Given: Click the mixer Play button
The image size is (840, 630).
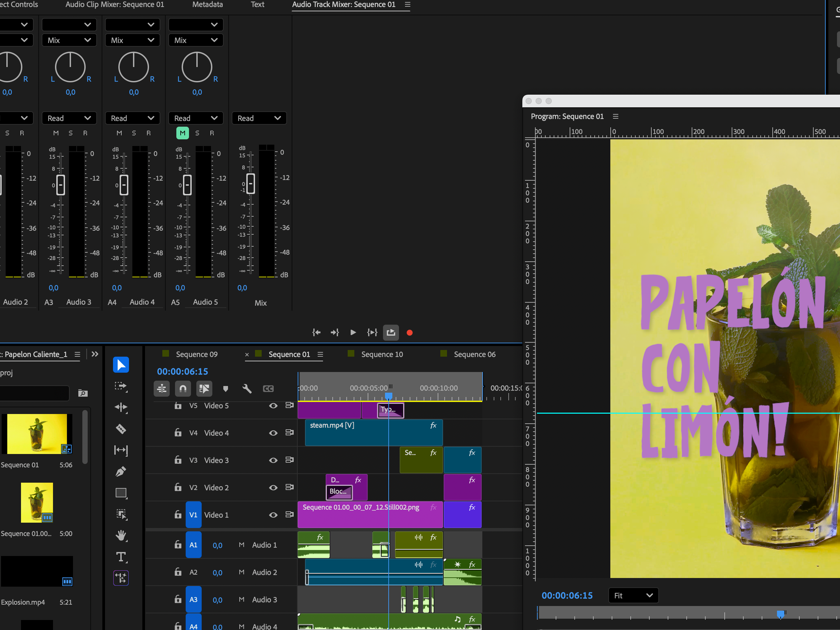Looking at the screenshot, I should 353,333.
